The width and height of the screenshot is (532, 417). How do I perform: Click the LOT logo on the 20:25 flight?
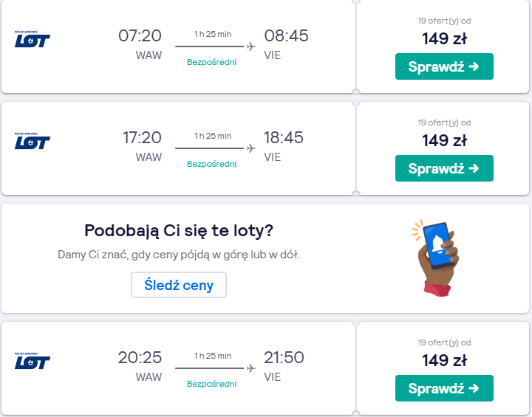click(33, 361)
